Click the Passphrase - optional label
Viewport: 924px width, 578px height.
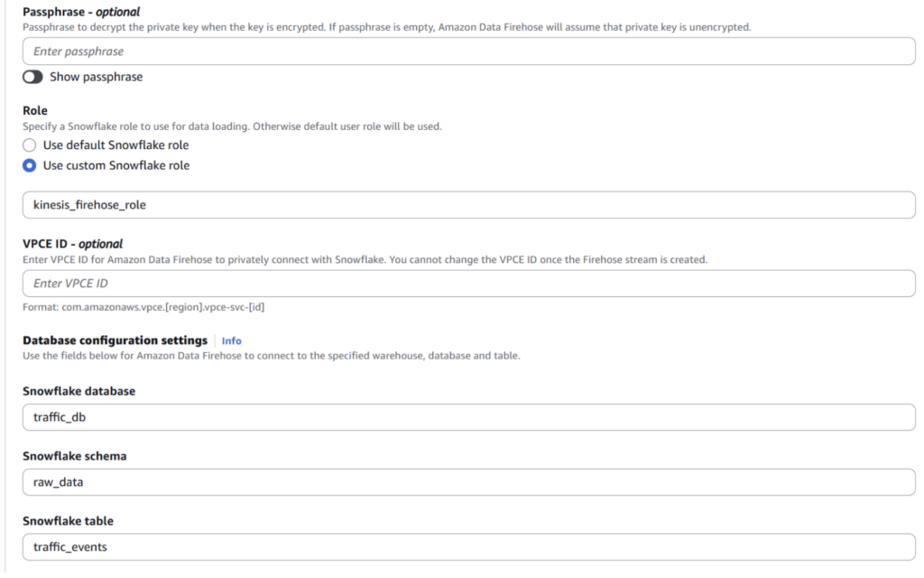pyautogui.click(x=81, y=12)
